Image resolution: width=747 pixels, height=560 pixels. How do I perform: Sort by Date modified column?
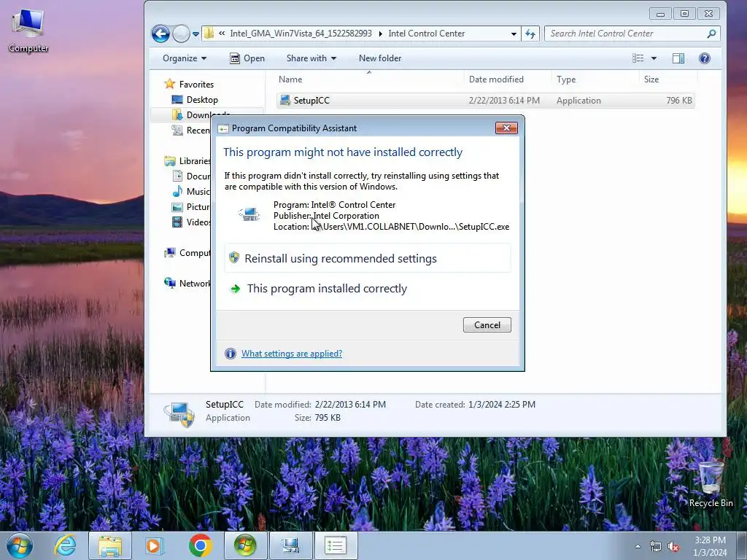508,79
